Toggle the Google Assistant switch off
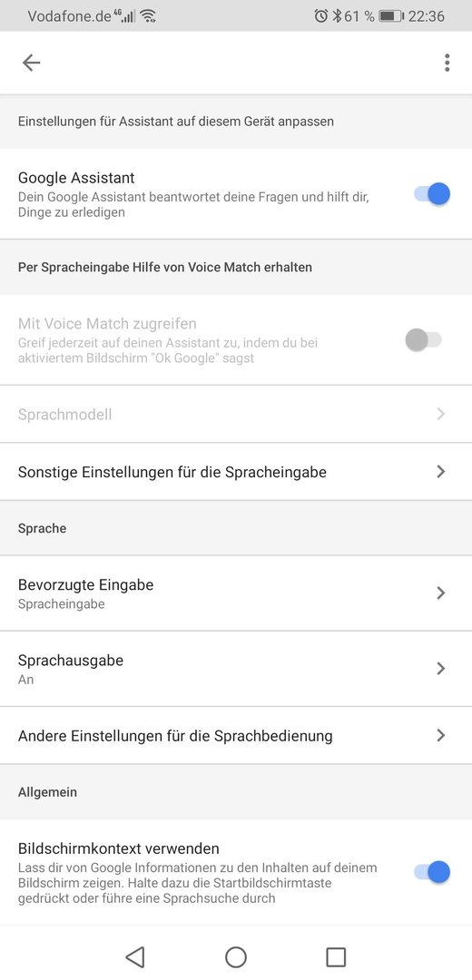Viewport: 472px width, 980px height. 432,194
